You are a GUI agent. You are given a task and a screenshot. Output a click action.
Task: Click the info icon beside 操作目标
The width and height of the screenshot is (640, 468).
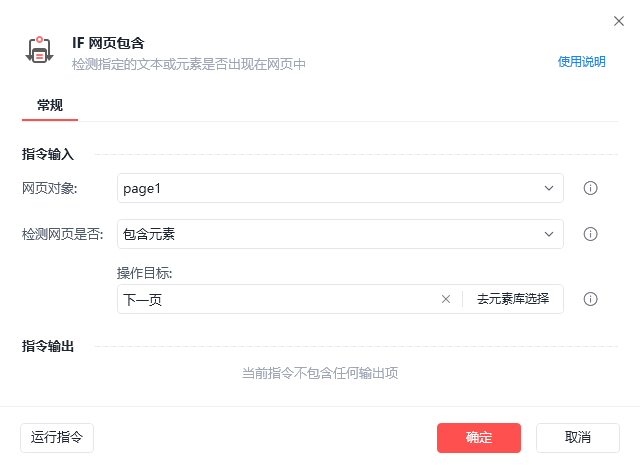coord(590,299)
